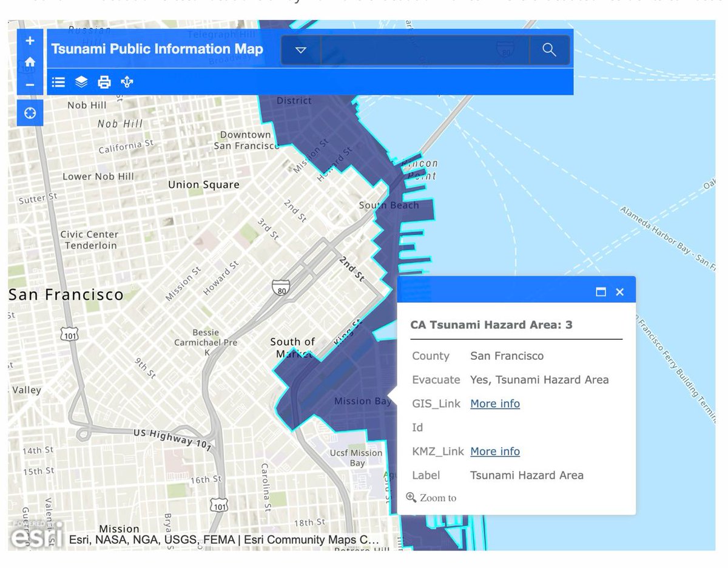Image resolution: width=728 pixels, height=568 pixels.
Task: Click the Mission Bay map label
Action: (x=363, y=401)
